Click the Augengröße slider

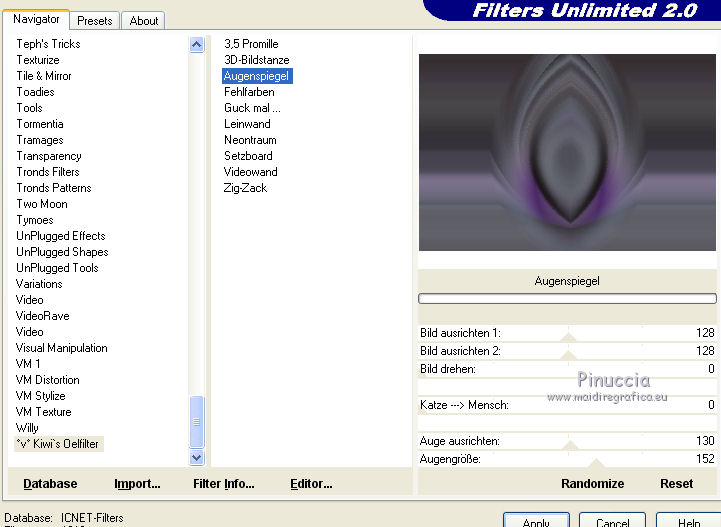point(567,459)
